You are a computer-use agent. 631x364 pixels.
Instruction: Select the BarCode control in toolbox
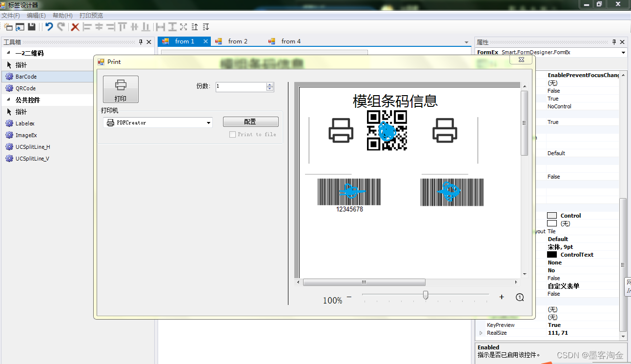[x=48, y=77]
